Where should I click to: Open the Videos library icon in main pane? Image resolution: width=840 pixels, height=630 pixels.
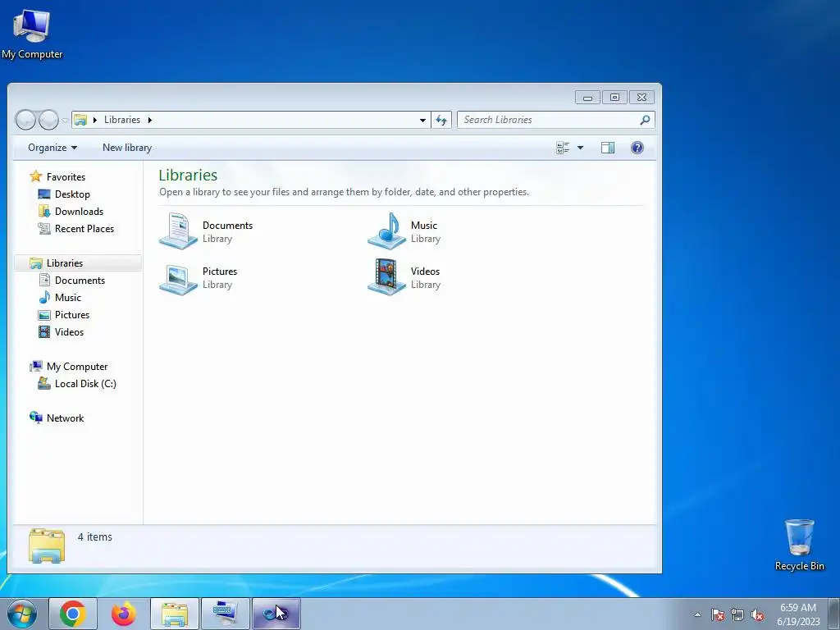[x=387, y=277]
